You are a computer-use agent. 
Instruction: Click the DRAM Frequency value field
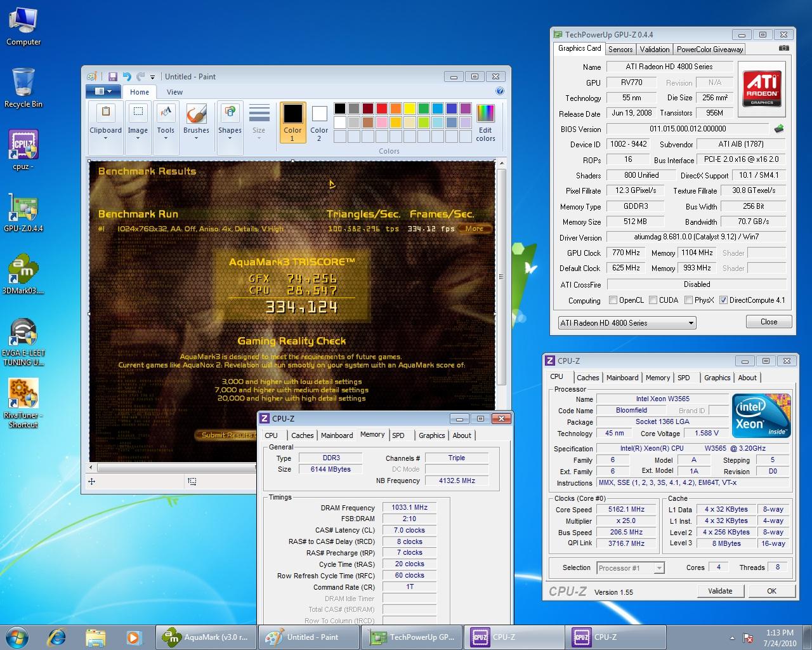[x=410, y=507]
